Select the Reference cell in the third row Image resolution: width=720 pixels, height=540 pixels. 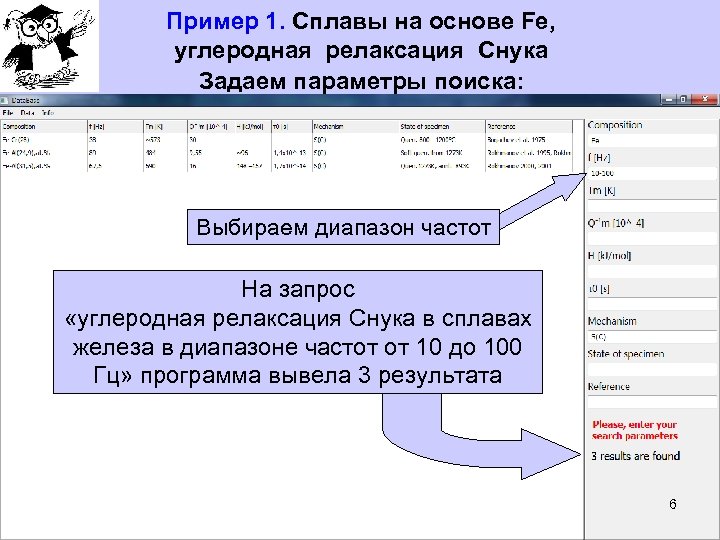click(529, 166)
